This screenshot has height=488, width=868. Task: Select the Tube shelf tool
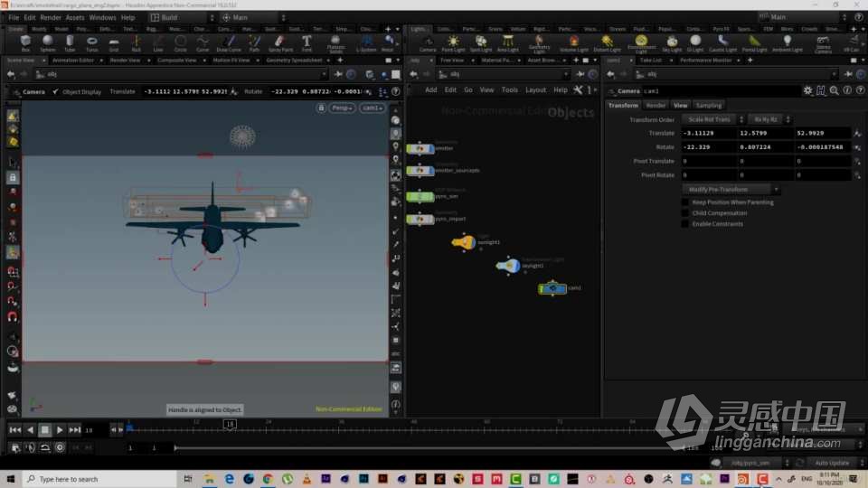click(70, 42)
